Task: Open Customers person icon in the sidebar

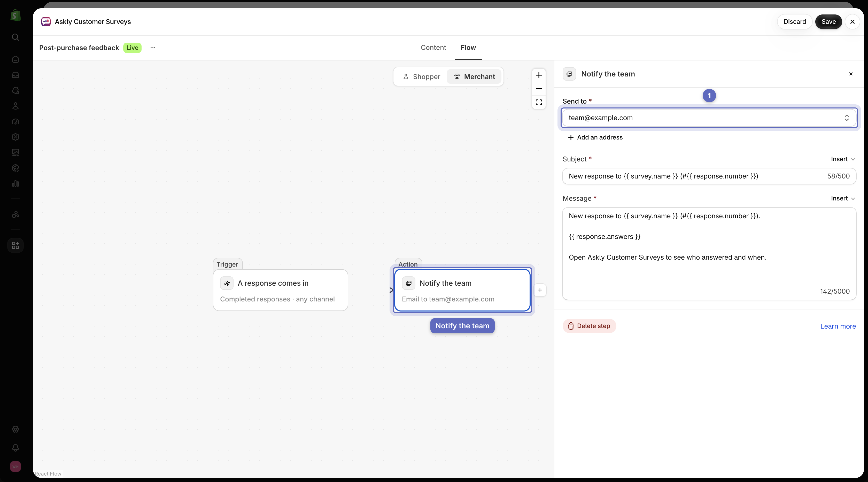Action: (16, 106)
